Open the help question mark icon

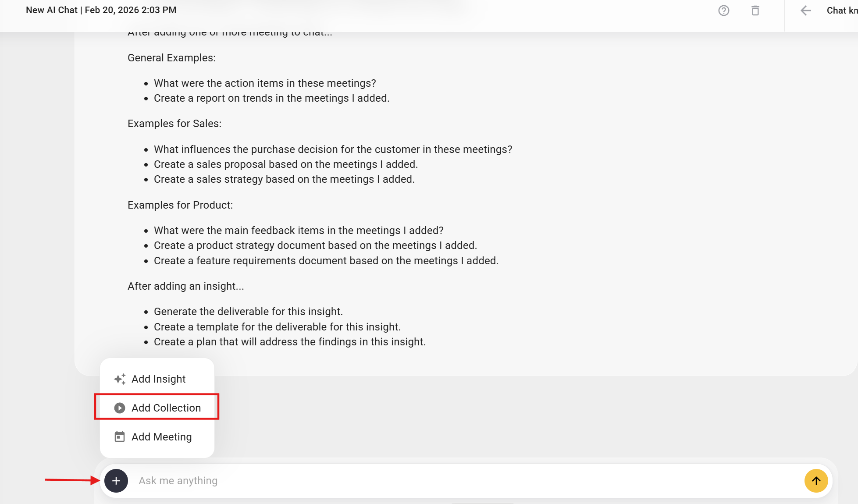click(724, 11)
